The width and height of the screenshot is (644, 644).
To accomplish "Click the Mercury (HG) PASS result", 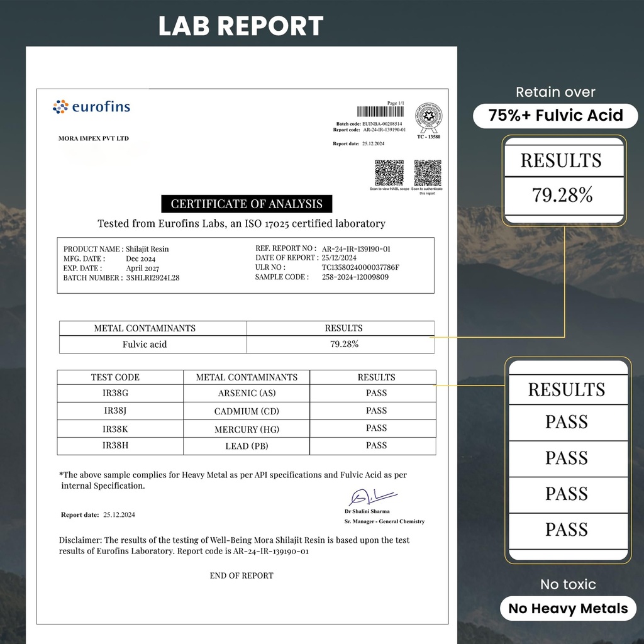I will pyautogui.click(x=376, y=428).
